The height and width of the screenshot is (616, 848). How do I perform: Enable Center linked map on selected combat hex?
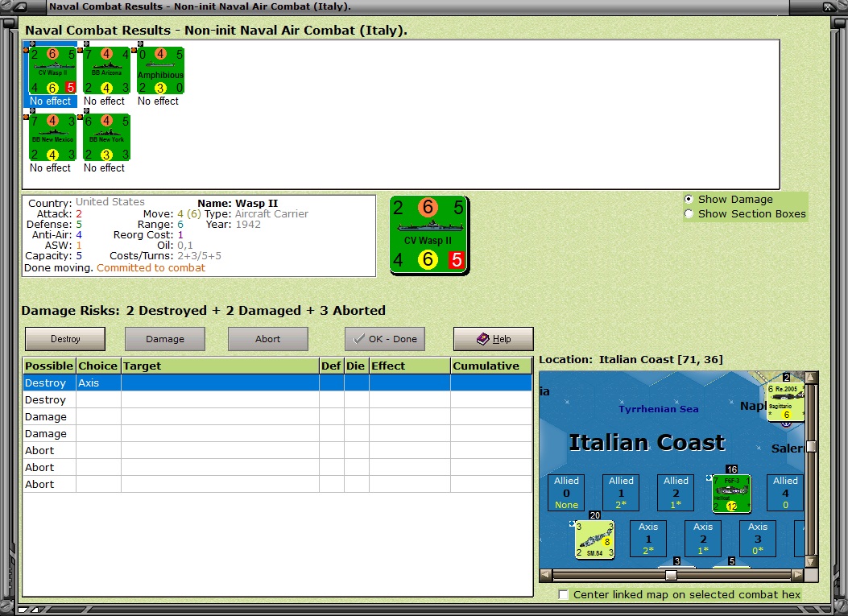tap(563, 595)
